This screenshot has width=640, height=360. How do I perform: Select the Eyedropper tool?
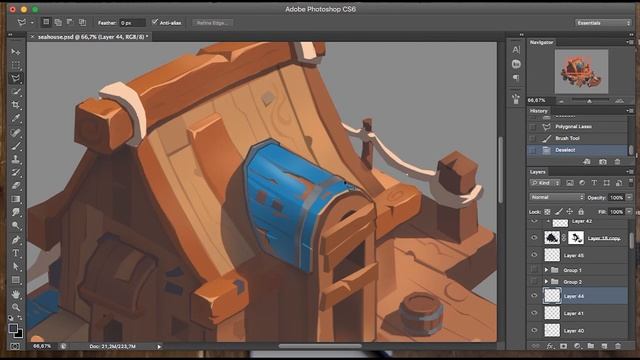[16, 119]
